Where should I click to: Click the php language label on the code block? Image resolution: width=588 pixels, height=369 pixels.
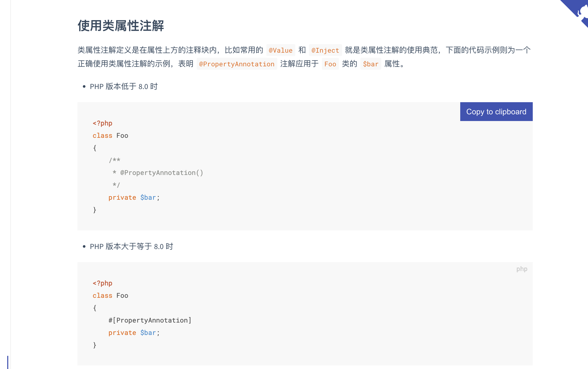[522, 269]
